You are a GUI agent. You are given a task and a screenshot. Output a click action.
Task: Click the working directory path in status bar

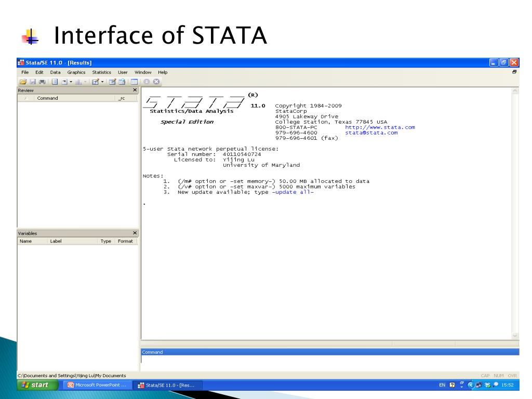[x=72, y=376]
